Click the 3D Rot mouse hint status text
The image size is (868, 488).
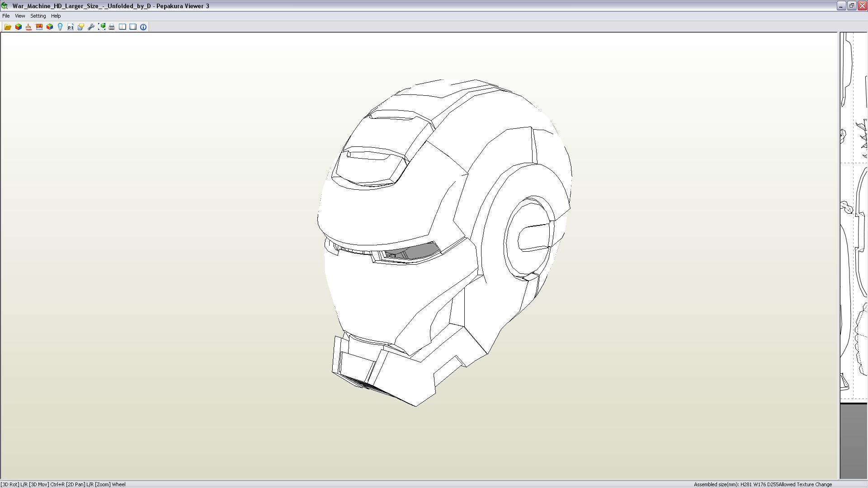click(63, 484)
